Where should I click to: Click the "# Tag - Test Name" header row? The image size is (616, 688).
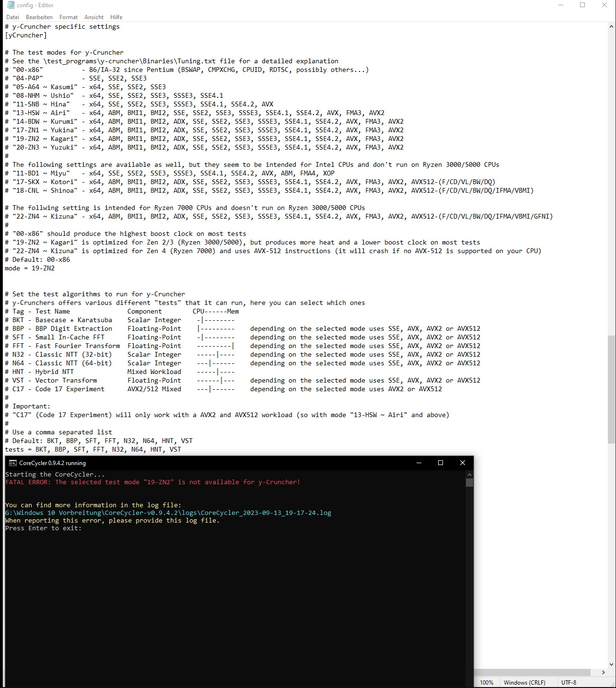(122, 311)
